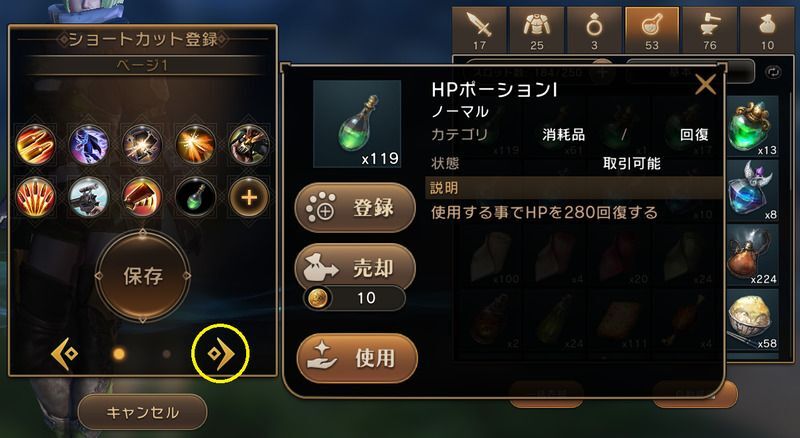This screenshot has height=438, width=800.
Task: Select the second page indicator dot
Action: coord(166,354)
